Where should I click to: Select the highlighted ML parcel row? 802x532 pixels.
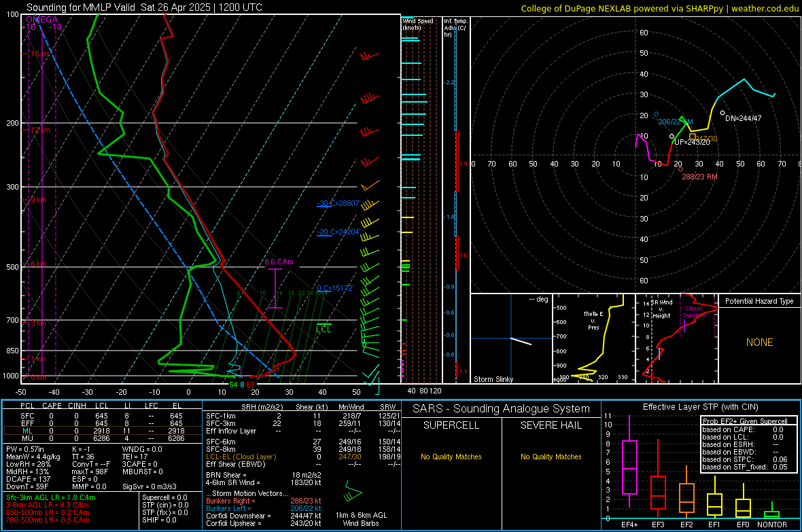click(101, 431)
